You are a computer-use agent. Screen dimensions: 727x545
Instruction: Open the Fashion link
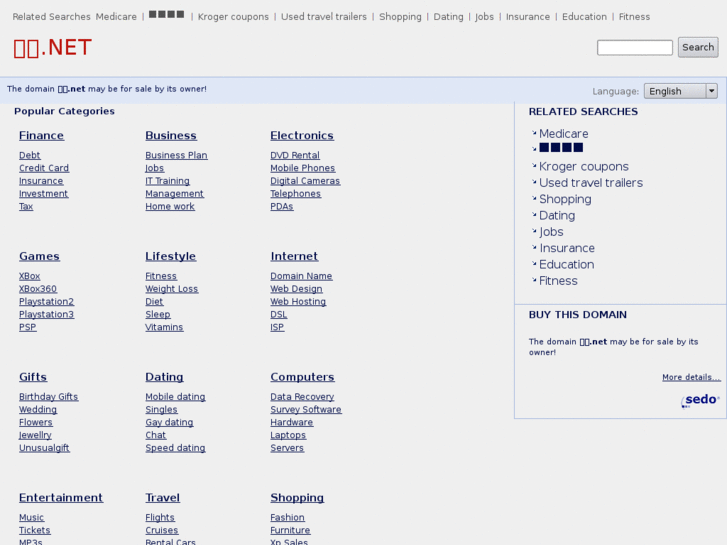(287, 517)
